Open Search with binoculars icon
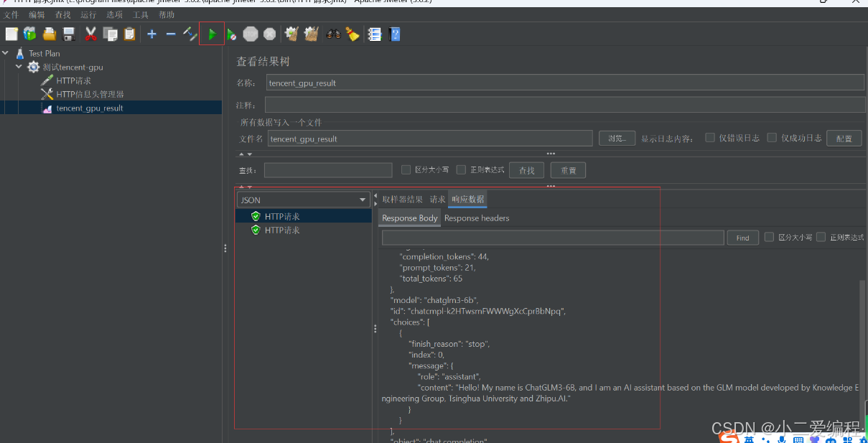Viewport: 868px width, 443px height. pyautogui.click(x=333, y=34)
